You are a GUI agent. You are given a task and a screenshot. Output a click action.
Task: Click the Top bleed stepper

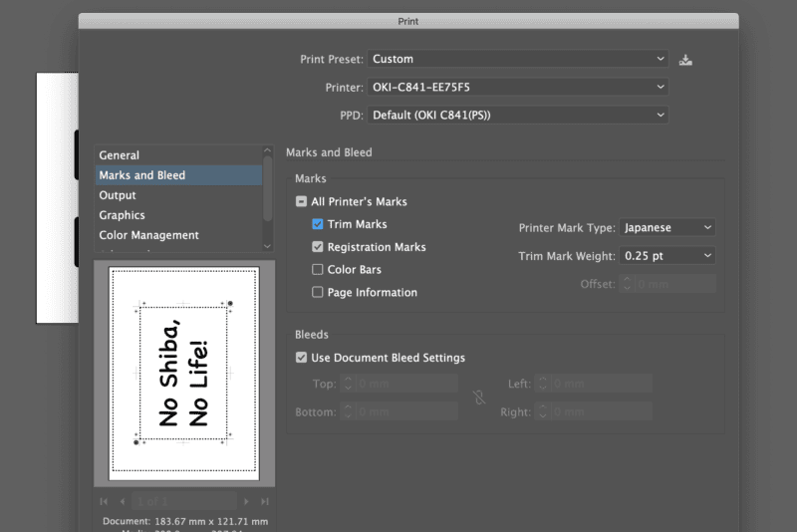click(348, 384)
